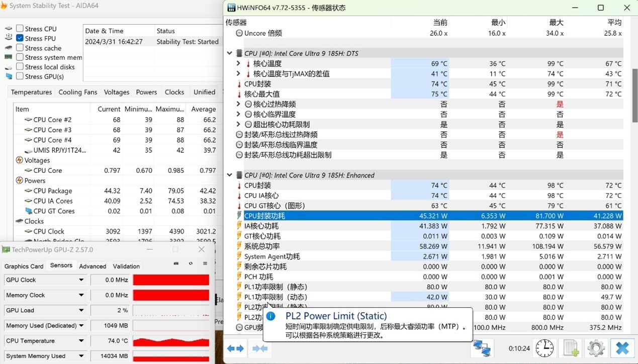Click the AIDA64 Average column header
638x364 pixels.
tap(203, 109)
